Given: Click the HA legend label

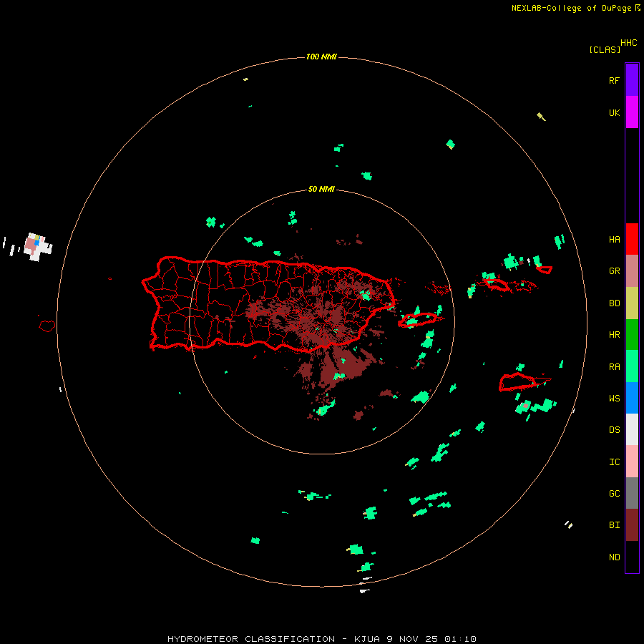Looking at the screenshot, I should (x=614, y=240).
